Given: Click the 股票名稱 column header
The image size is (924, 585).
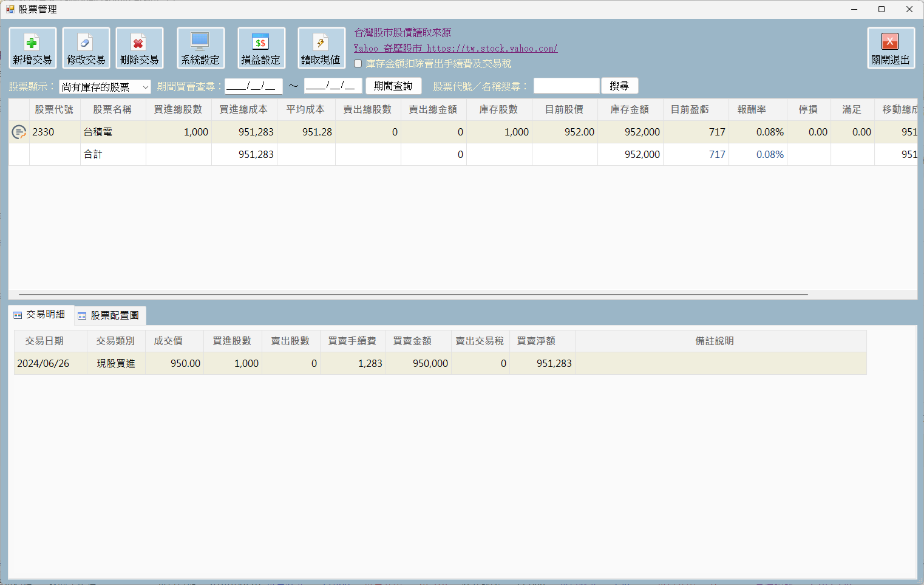Looking at the screenshot, I should pyautogui.click(x=113, y=110).
